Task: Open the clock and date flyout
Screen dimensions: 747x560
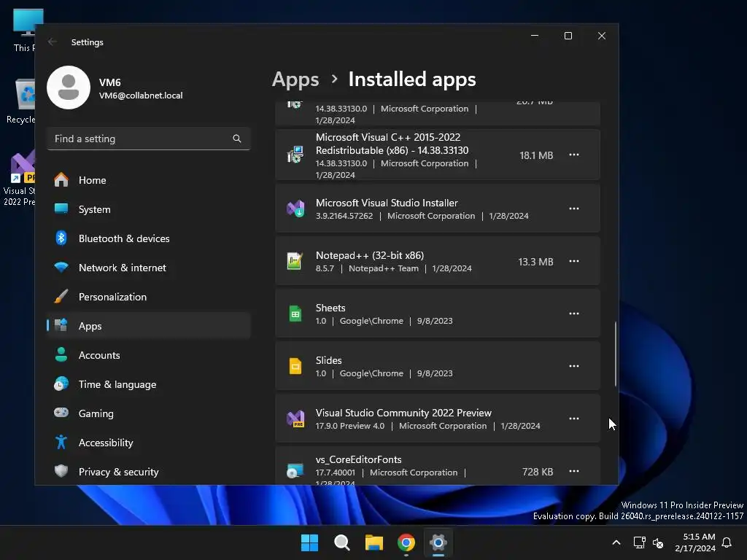Action: [695, 542]
